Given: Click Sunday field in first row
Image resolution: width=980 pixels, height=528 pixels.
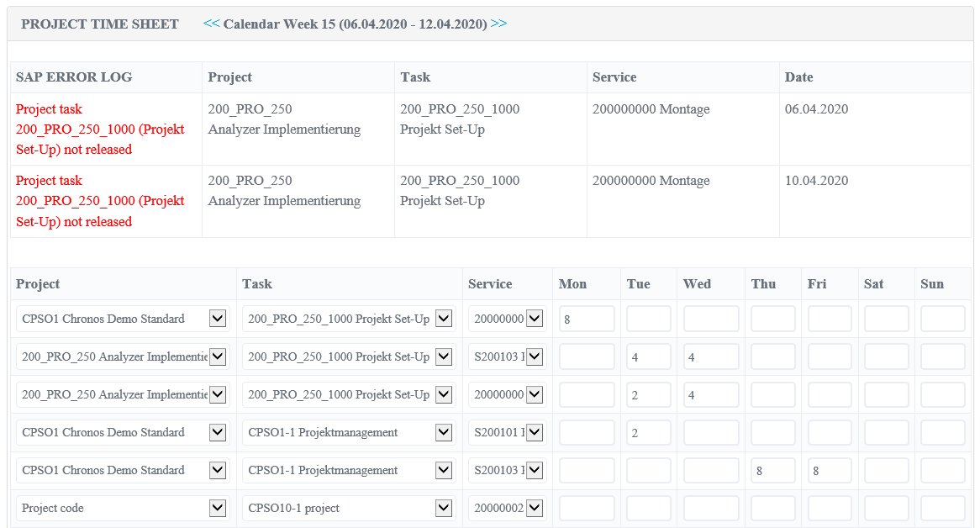Looking at the screenshot, I should (x=942, y=319).
